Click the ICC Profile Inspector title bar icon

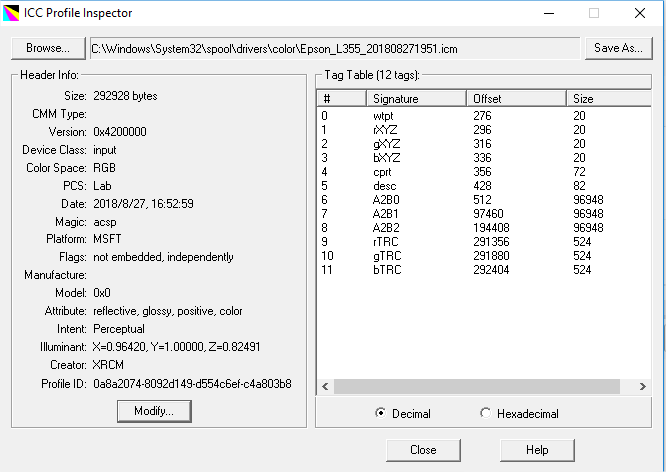13,13
